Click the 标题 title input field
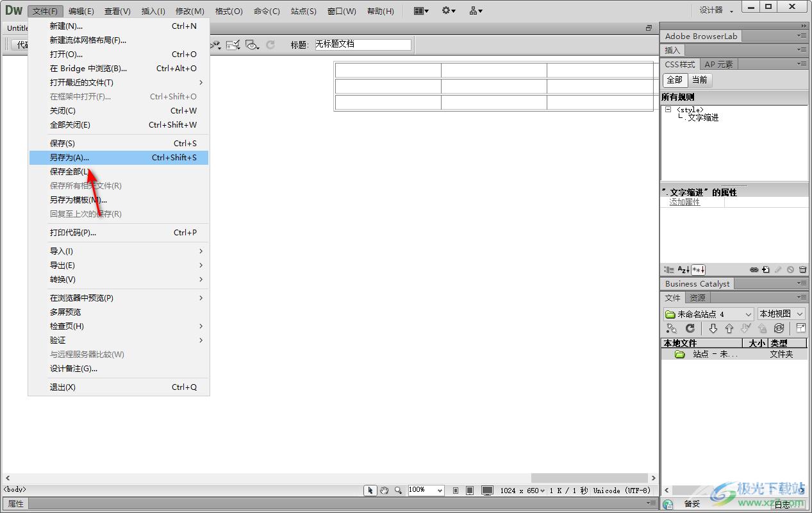Image resolution: width=812 pixels, height=513 pixels. click(363, 44)
